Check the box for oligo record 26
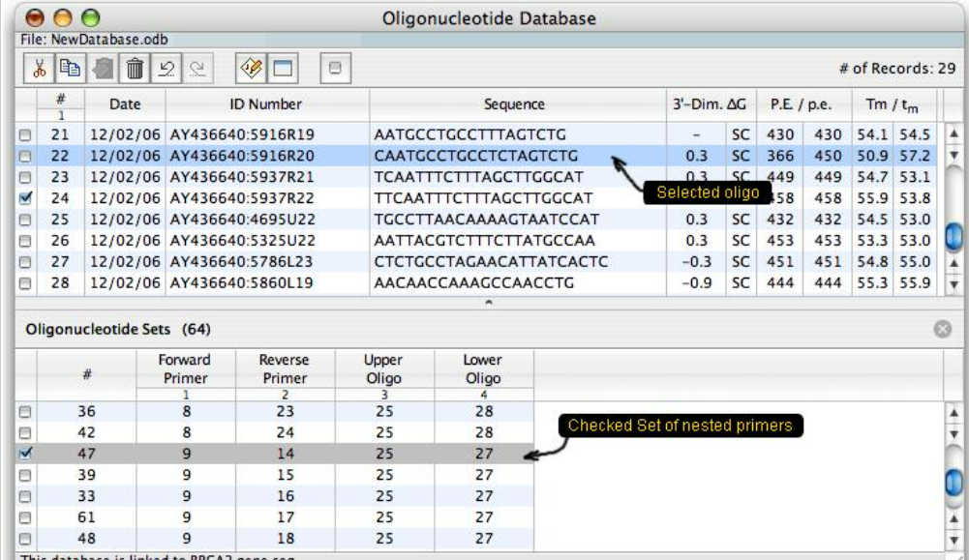 (25, 241)
